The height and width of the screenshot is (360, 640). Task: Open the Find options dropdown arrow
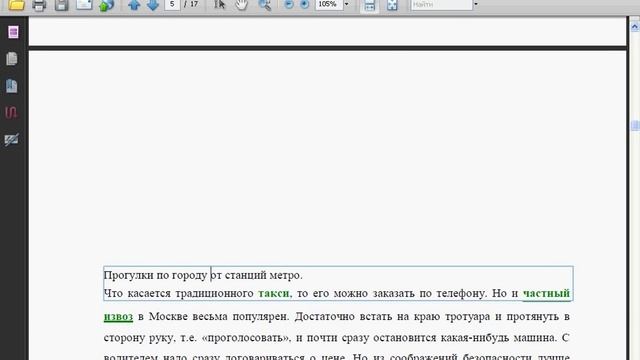[x=476, y=4]
